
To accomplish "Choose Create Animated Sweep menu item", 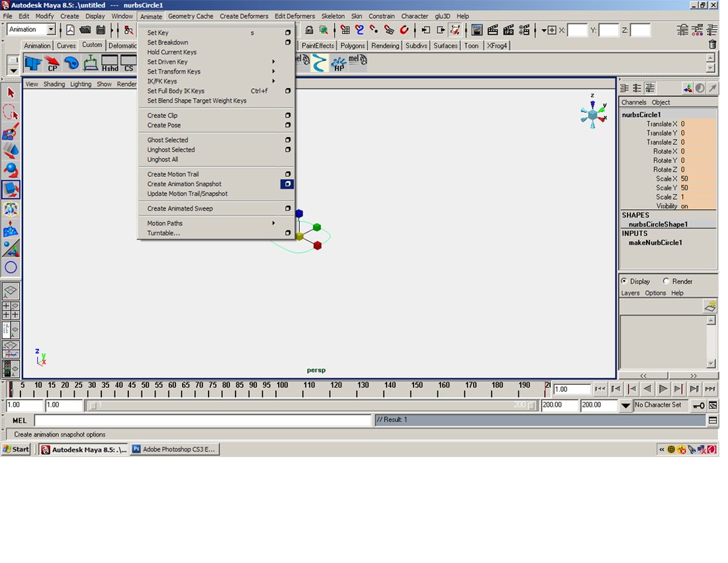I will pyautogui.click(x=180, y=209).
